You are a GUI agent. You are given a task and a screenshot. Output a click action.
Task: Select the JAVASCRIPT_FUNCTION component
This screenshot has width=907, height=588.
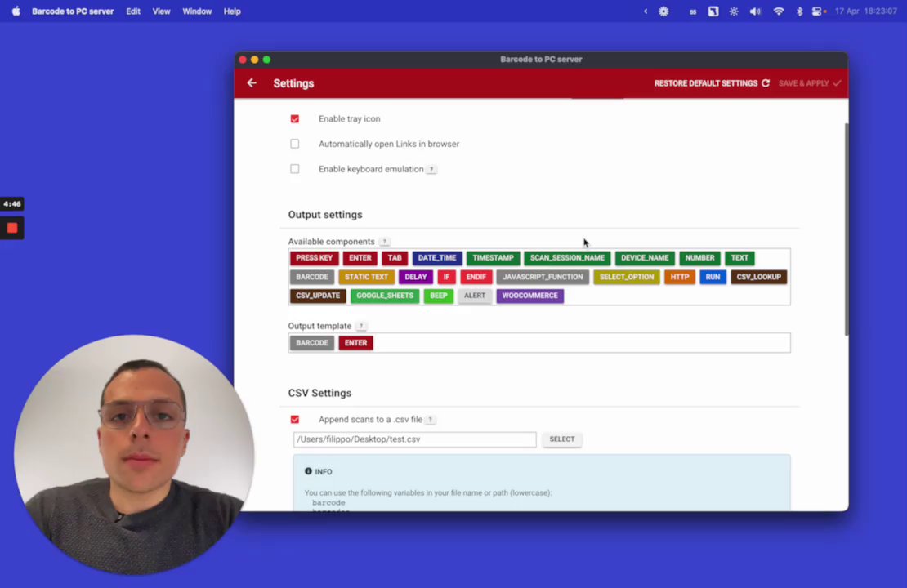click(543, 277)
